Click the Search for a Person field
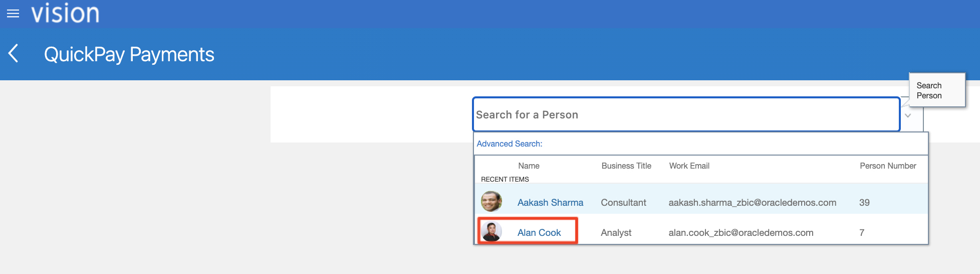This screenshot has width=980, height=274. coord(685,115)
